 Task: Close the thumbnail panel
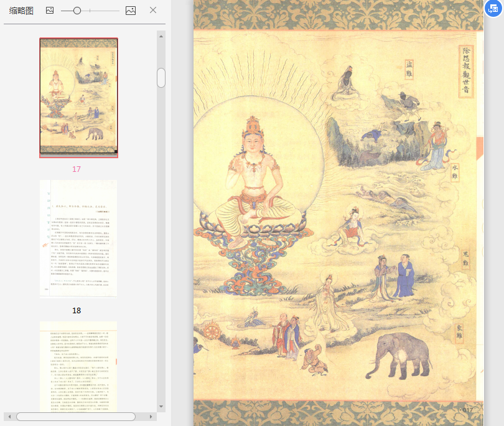(153, 10)
